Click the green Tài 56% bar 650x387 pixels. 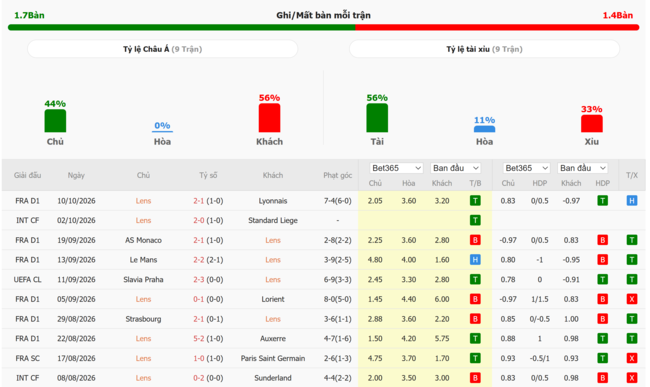[377, 118]
